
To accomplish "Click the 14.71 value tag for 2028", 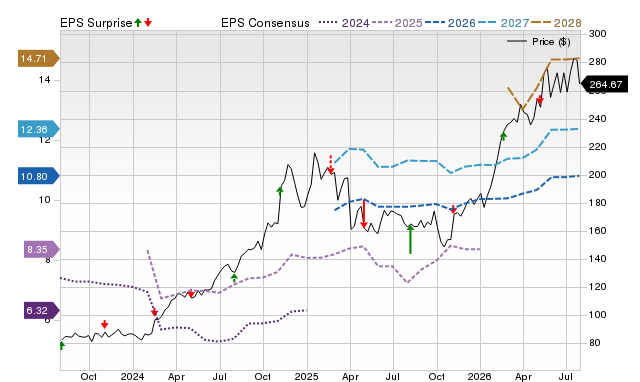I will (x=38, y=58).
